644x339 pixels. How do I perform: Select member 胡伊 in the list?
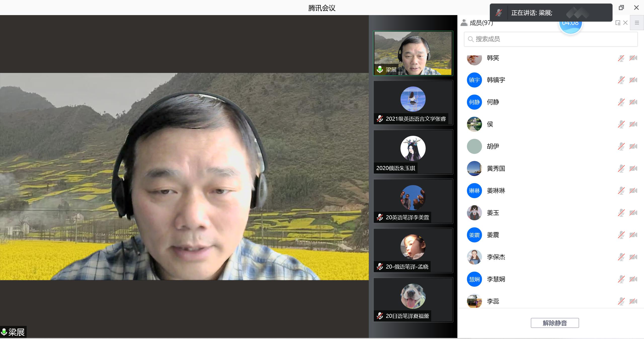tap(493, 146)
